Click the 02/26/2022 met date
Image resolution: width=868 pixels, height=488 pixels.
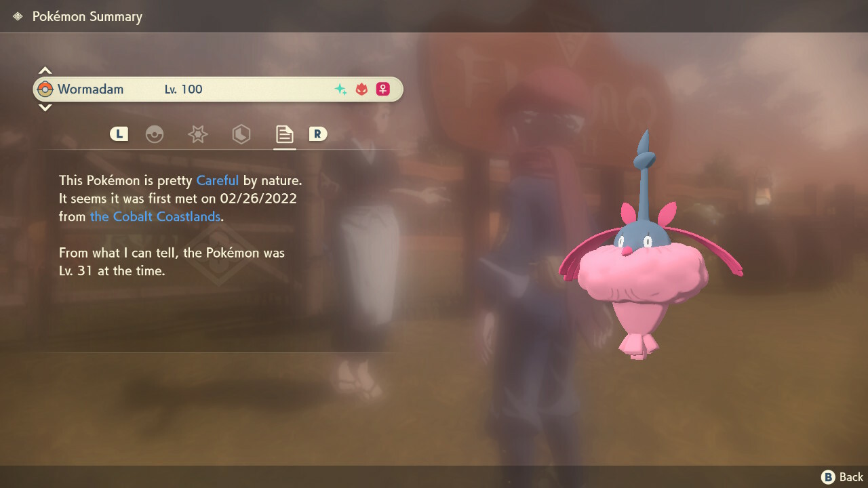[259, 199]
